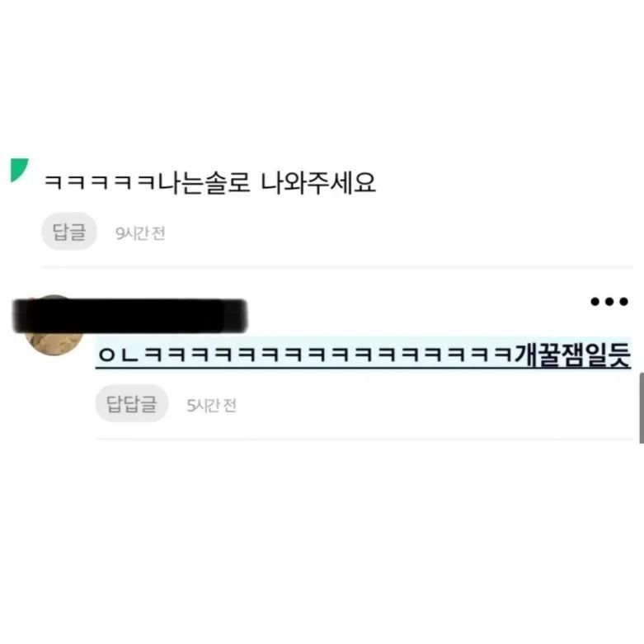Click the green corner badge icon

pos(17,168)
